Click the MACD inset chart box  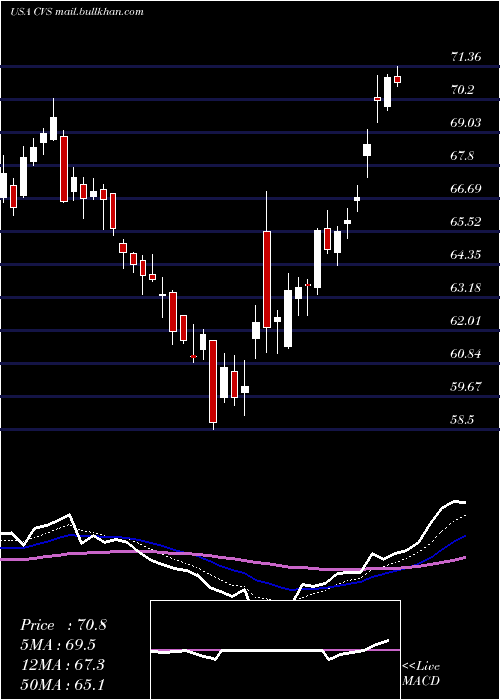click(275, 650)
